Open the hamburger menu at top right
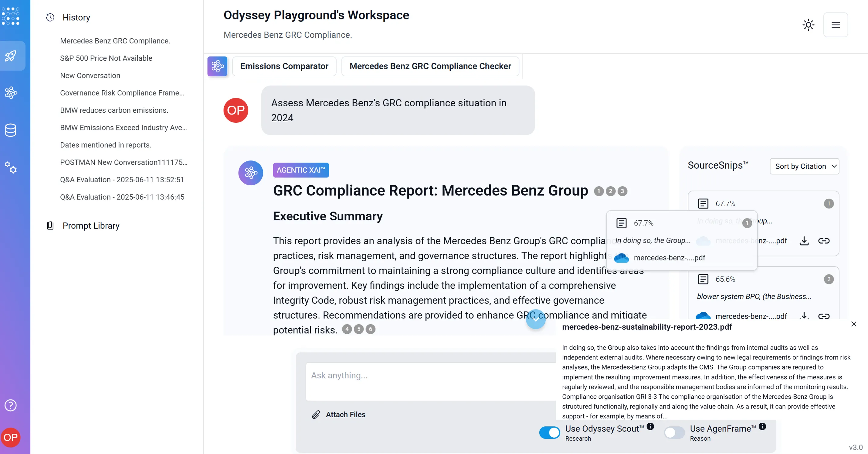 pyautogui.click(x=835, y=25)
